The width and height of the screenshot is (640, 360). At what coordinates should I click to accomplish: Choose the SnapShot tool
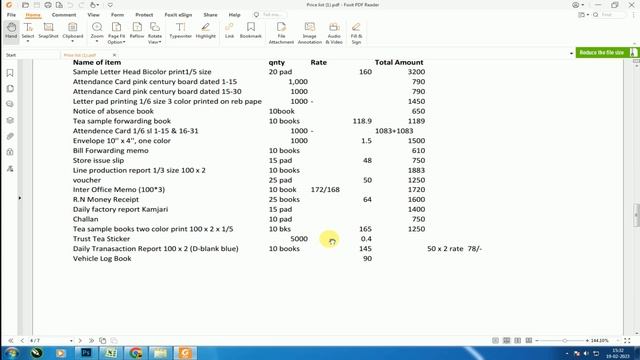[x=48, y=31]
